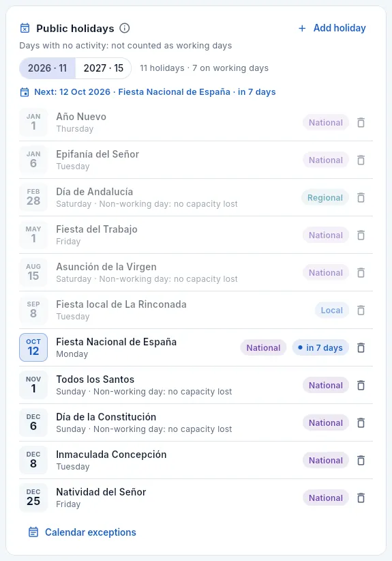Click the 'in 7 days' badge

pos(320,348)
